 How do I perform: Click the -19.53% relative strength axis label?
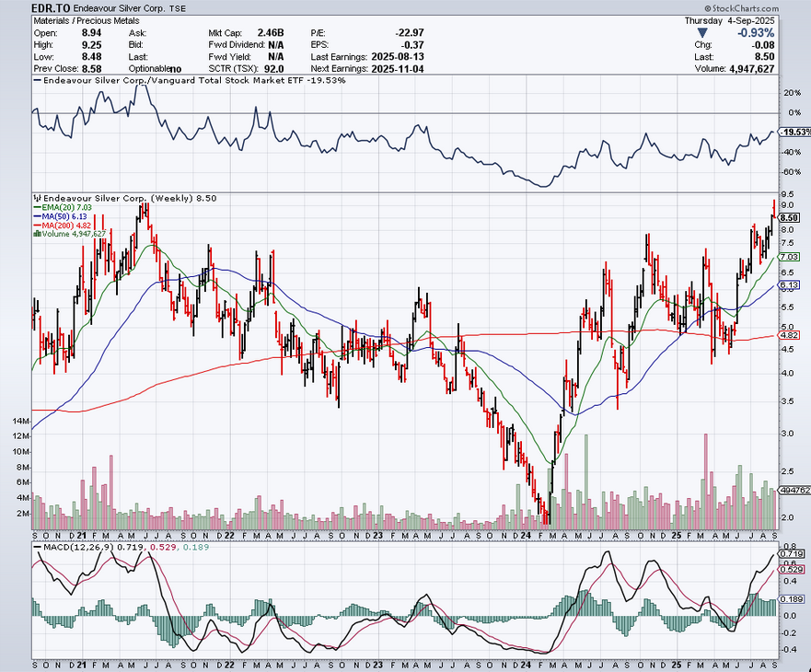pos(795,133)
